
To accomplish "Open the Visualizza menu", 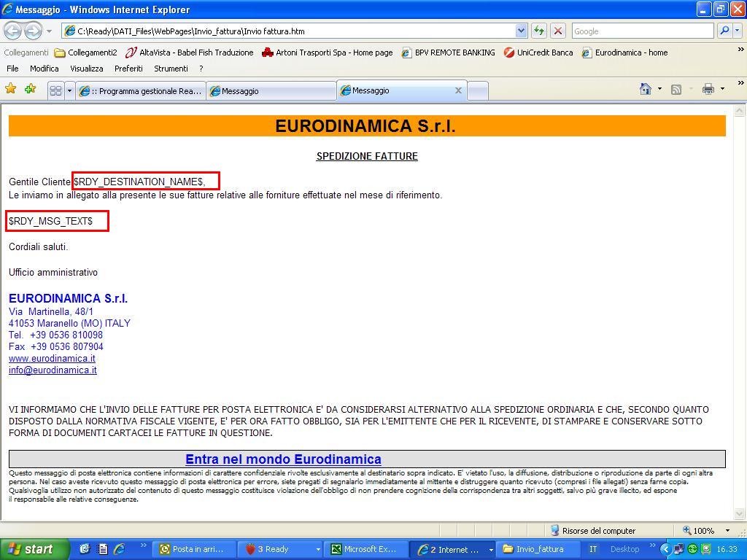I will (x=87, y=69).
